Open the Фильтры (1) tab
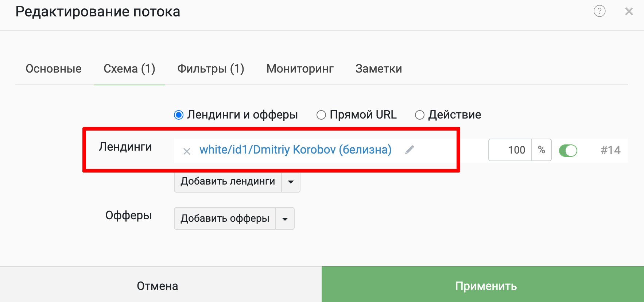644x302 pixels. coord(211,69)
